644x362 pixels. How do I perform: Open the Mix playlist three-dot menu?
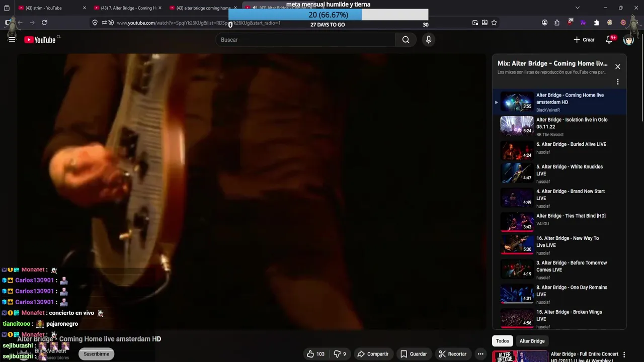(x=618, y=82)
